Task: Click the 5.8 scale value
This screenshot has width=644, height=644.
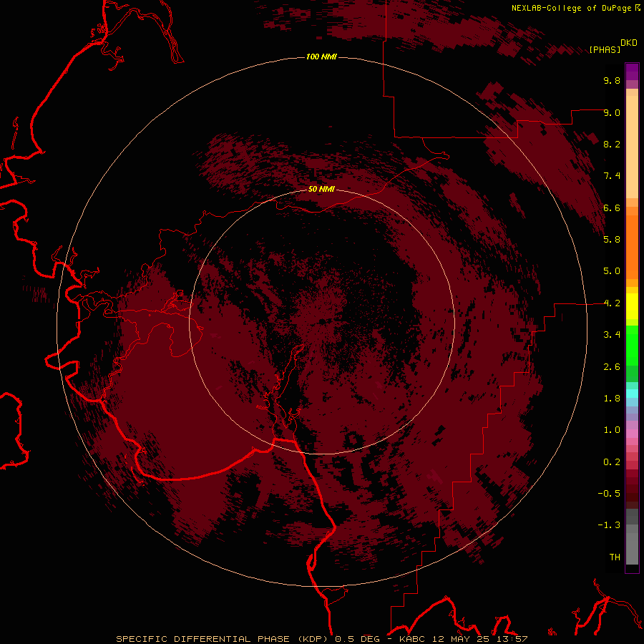Action: point(612,240)
